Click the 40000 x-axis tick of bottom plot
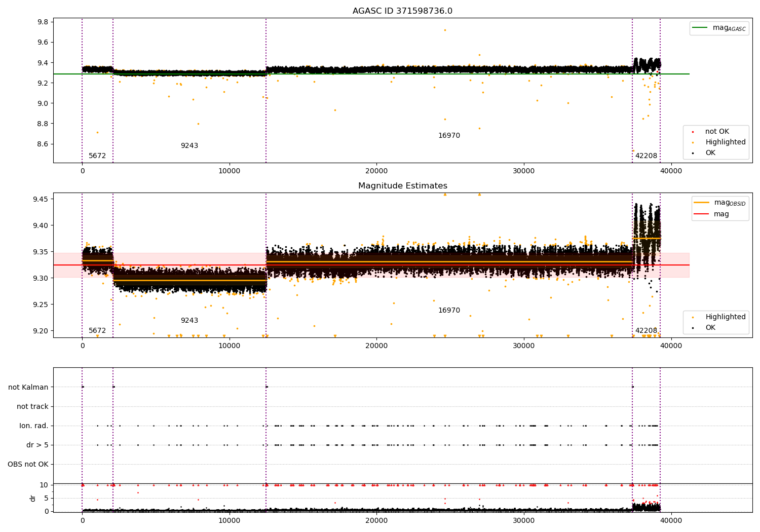The width and height of the screenshot is (760, 532). pyautogui.click(x=671, y=521)
